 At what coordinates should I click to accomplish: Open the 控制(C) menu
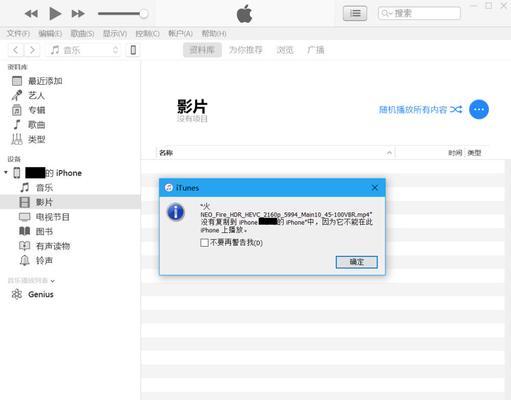tap(147, 34)
